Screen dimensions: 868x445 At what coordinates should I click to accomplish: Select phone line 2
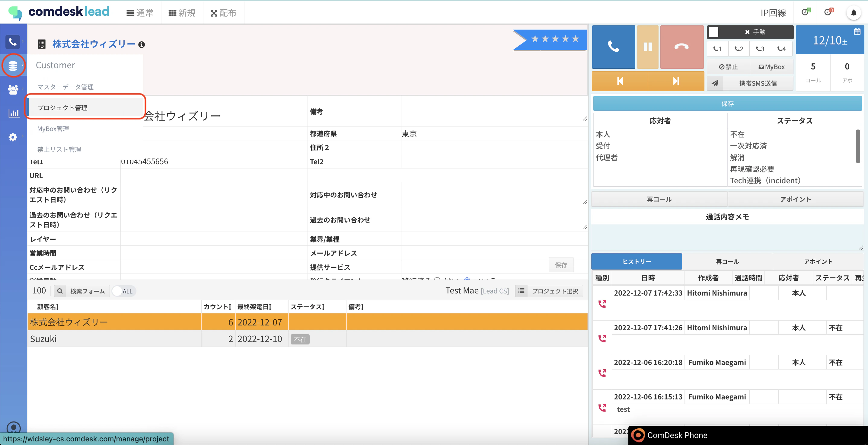tap(739, 49)
